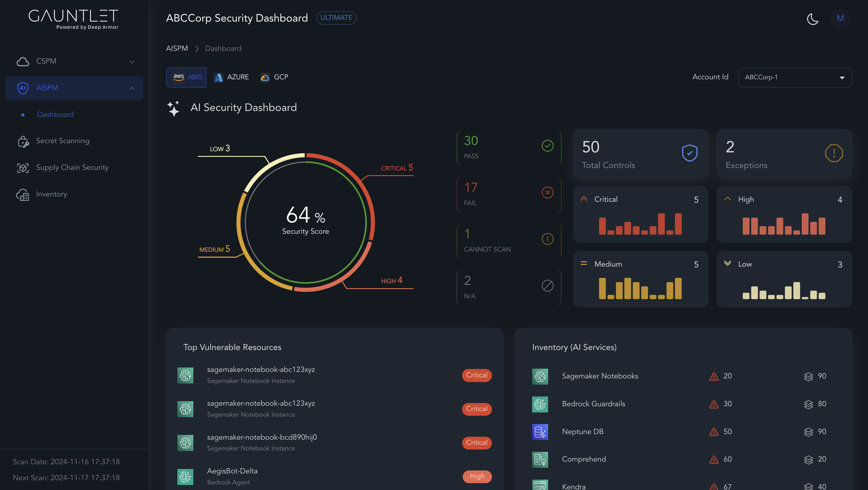Viewport: 868px width, 490px height.
Task: Collapse the AISPM sidebar section
Action: 132,88
